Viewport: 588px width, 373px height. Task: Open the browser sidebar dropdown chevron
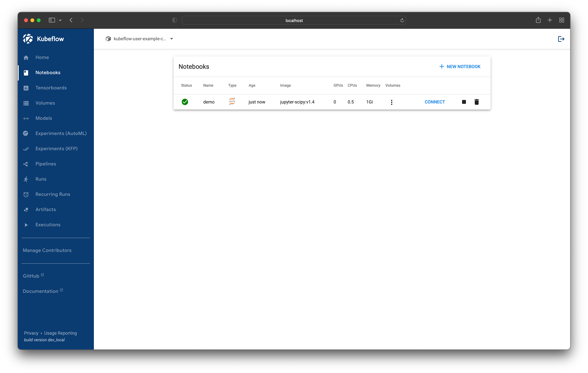(60, 20)
